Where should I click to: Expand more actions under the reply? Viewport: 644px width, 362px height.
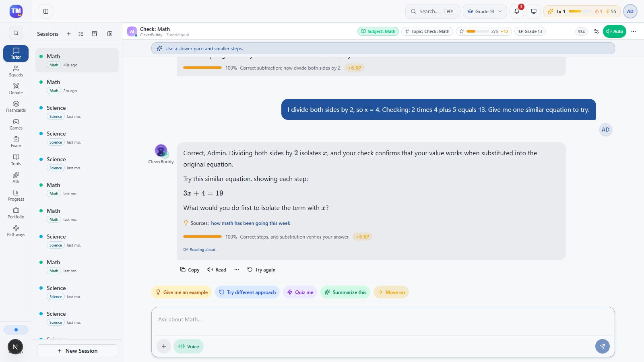tap(237, 269)
